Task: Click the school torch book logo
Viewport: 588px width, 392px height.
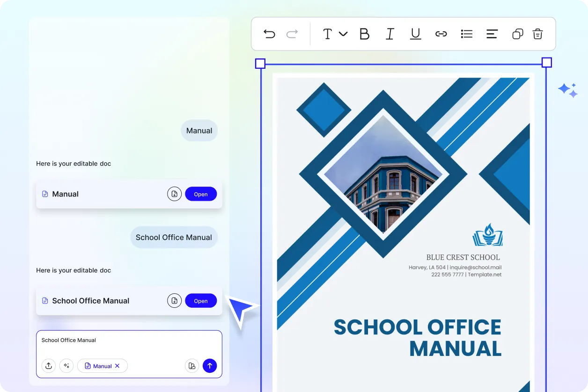Action: tap(487, 235)
